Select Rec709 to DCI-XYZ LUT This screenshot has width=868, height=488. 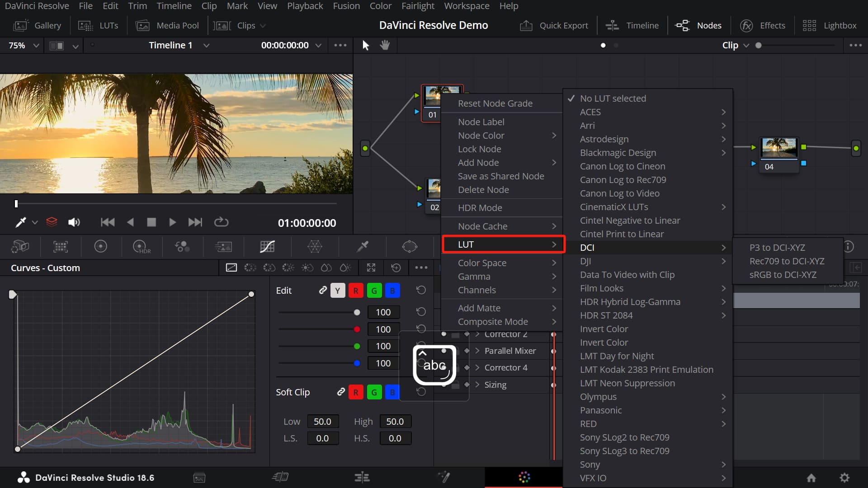pyautogui.click(x=787, y=261)
